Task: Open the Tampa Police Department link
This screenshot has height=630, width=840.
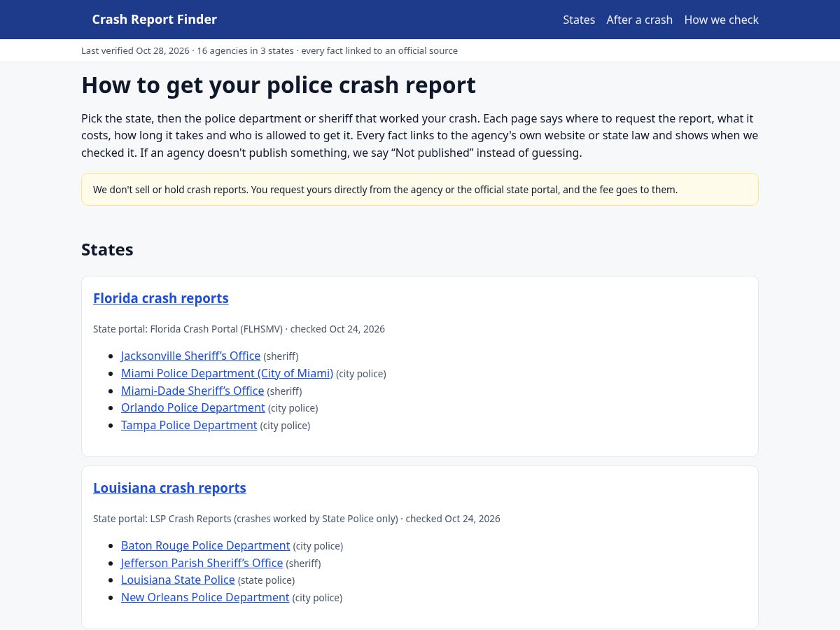Action: click(x=189, y=425)
